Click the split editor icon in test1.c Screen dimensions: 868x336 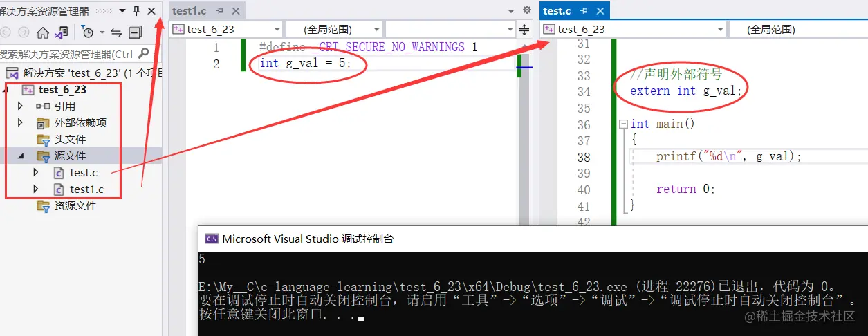[524, 29]
